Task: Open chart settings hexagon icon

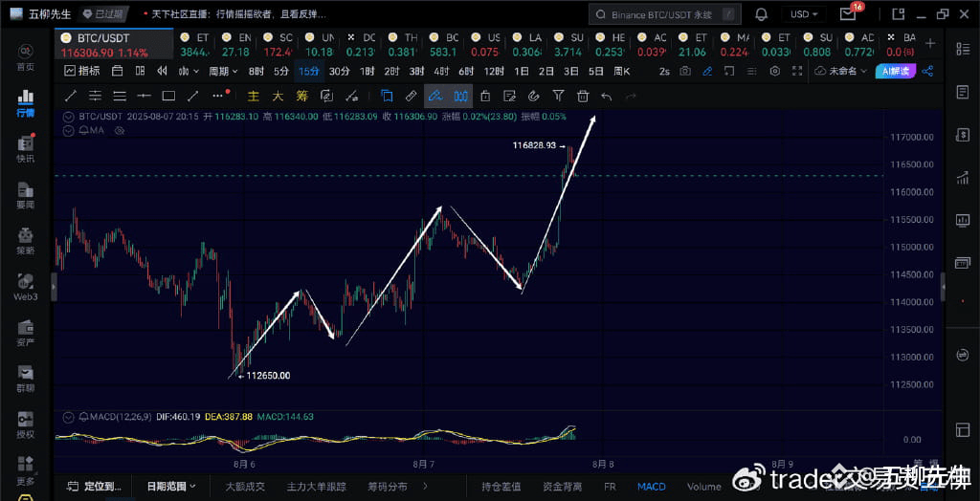Action: pyautogui.click(x=775, y=71)
